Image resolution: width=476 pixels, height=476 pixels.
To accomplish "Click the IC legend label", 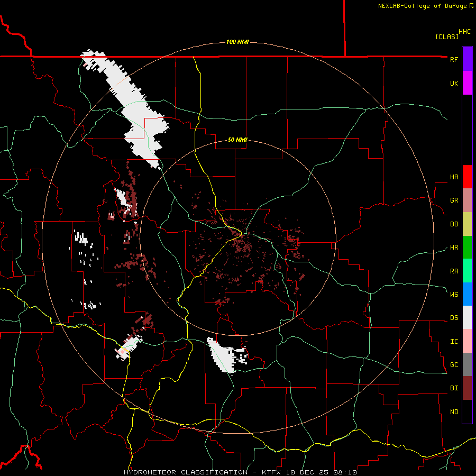I will point(454,342).
